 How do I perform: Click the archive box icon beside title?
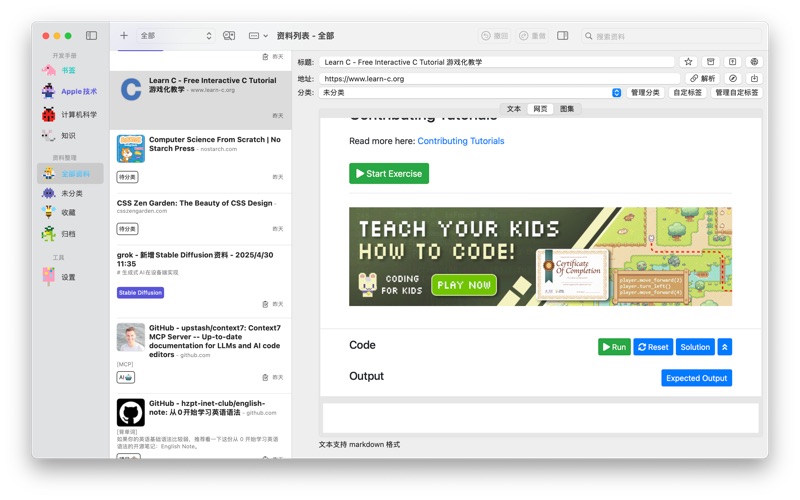[710, 62]
